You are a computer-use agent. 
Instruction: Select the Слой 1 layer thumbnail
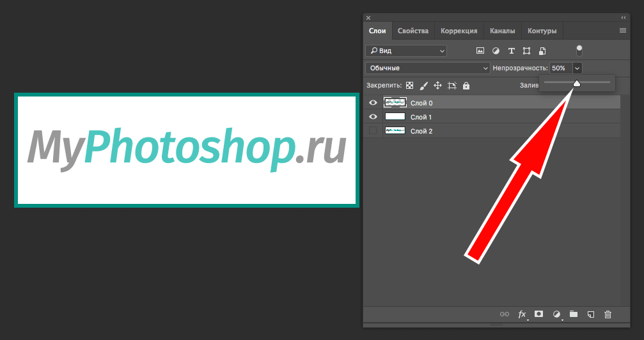(x=395, y=117)
